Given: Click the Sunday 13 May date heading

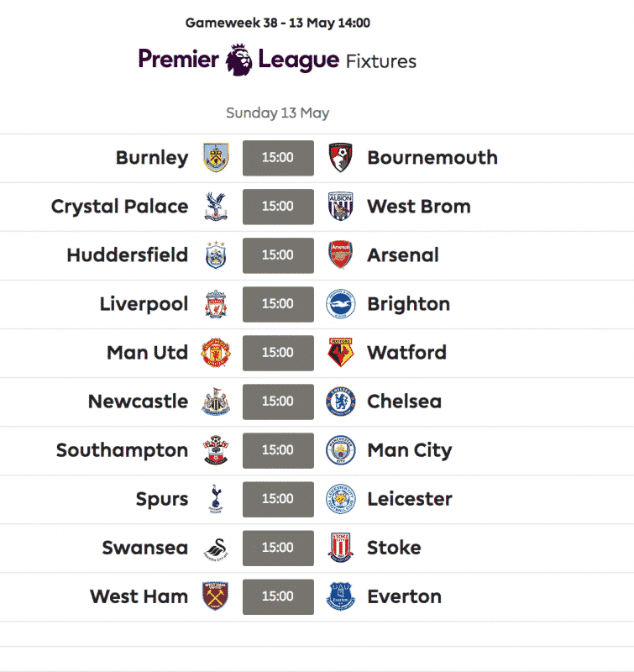Looking at the screenshot, I should pos(277,113).
